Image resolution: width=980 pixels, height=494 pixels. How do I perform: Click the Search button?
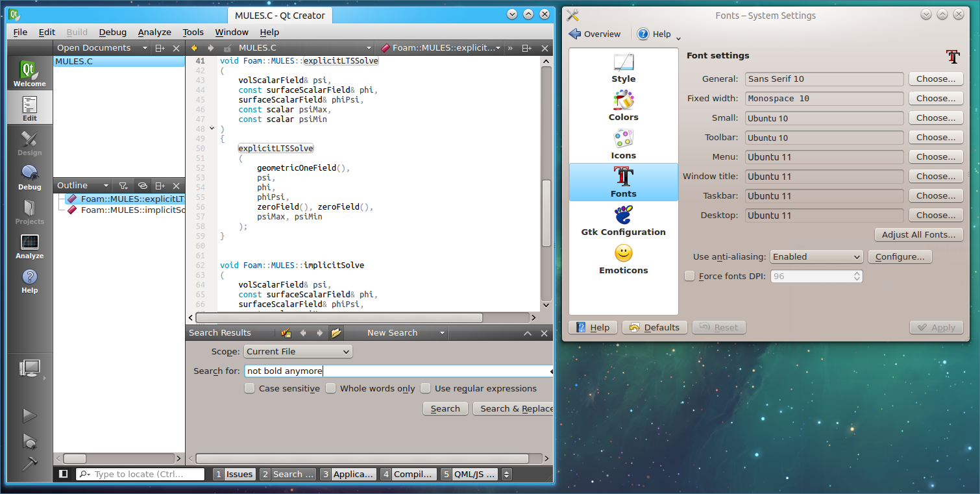[x=445, y=408]
